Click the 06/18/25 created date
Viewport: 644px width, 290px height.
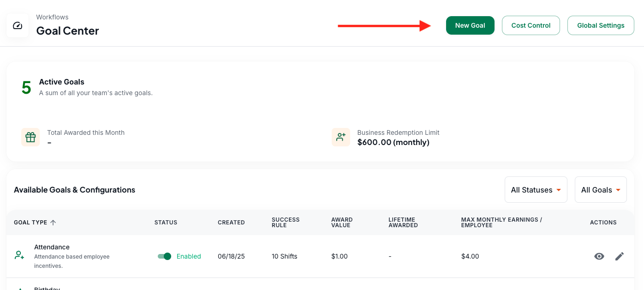click(x=231, y=256)
